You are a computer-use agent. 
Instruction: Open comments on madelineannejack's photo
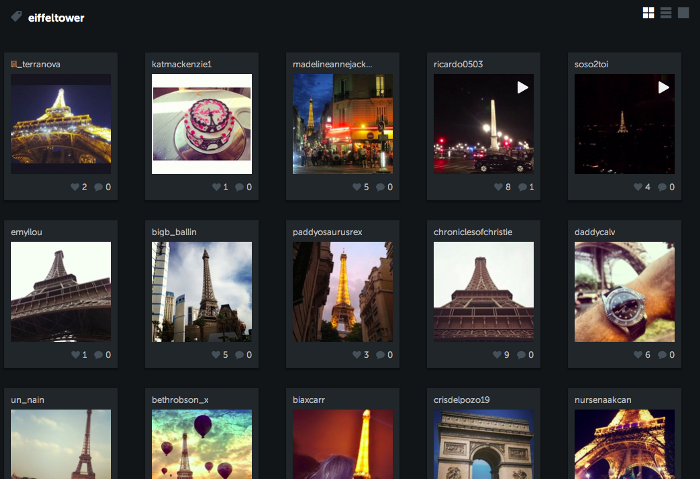[x=380, y=187]
